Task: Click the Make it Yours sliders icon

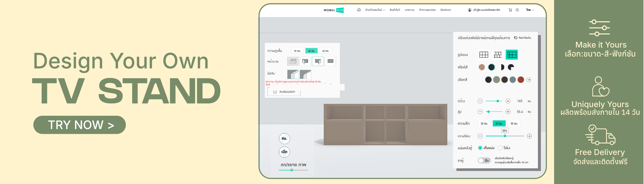Action: [599, 28]
